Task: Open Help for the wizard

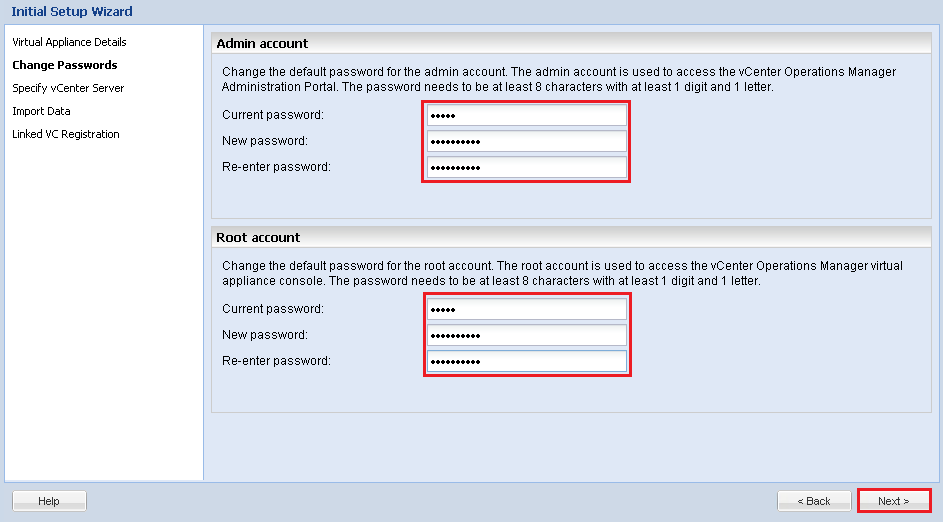Action: click(x=49, y=501)
